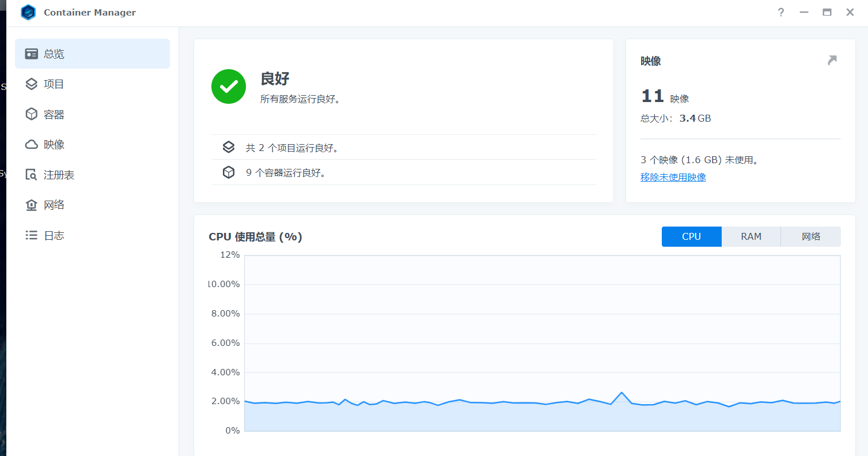The height and width of the screenshot is (456, 868).
Task: Open the help question mark
Action: coord(780,12)
